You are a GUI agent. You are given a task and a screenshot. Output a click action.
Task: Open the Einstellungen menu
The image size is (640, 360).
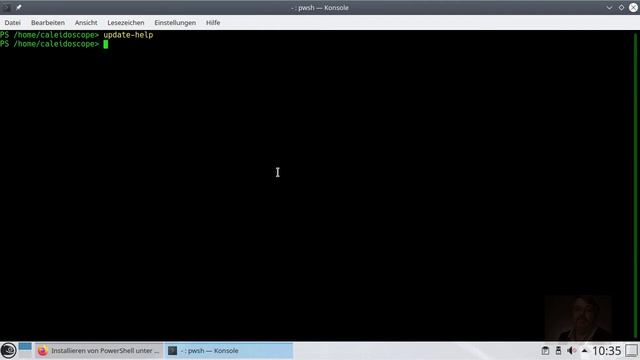[175, 23]
